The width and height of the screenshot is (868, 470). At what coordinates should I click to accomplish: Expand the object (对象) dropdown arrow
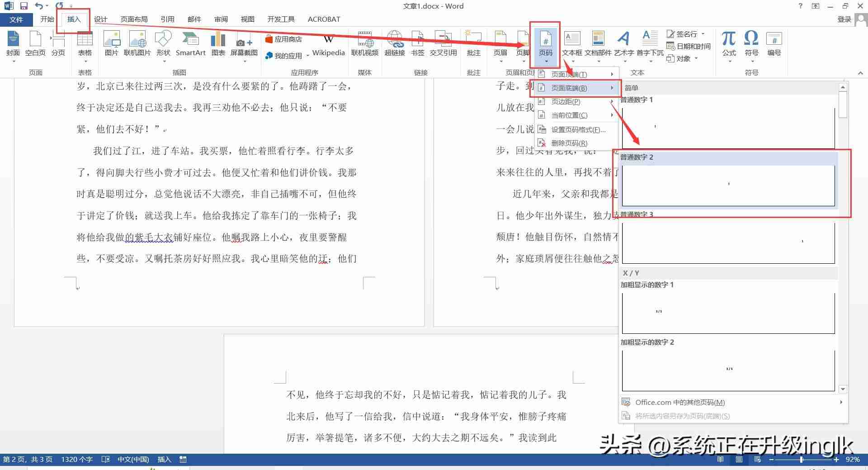(x=696, y=58)
